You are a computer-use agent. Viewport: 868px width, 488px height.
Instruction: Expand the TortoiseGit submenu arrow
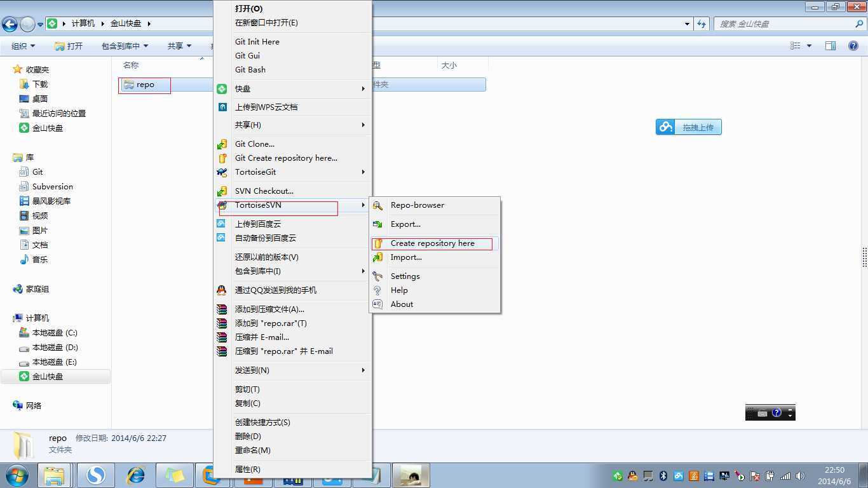point(363,172)
